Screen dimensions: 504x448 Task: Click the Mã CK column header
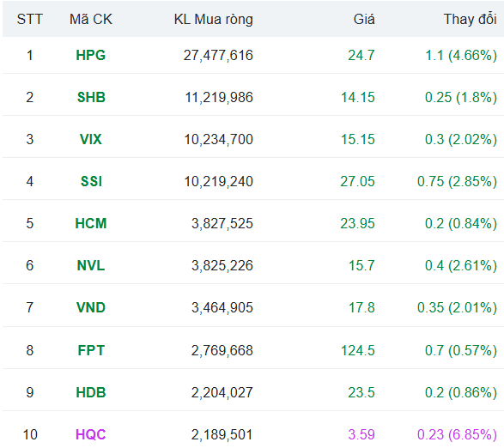91,19
